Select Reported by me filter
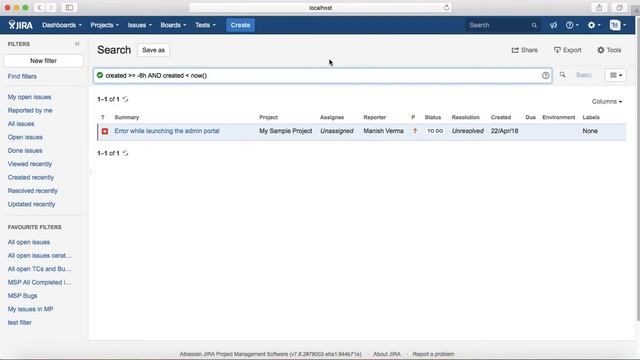Viewport: 640px width, 360px height. click(30, 111)
